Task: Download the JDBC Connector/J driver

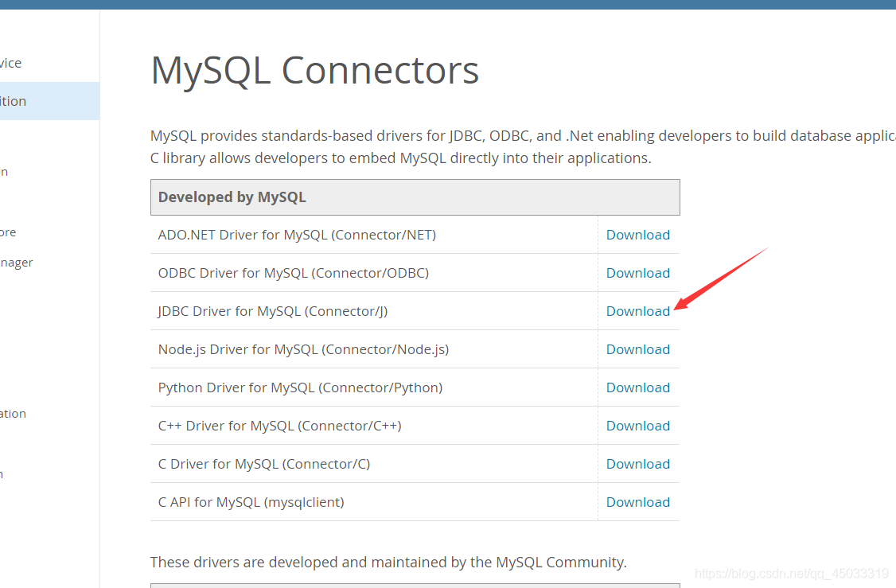Action: tap(637, 310)
